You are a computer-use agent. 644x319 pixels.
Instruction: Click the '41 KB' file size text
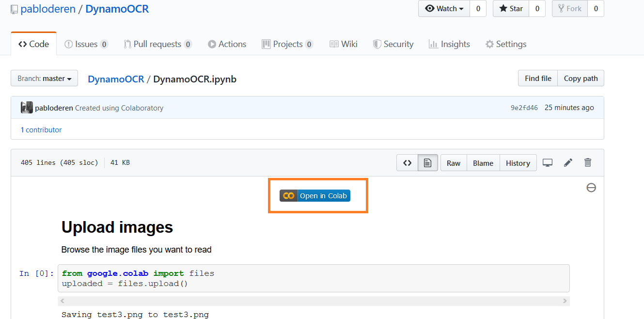click(x=120, y=163)
